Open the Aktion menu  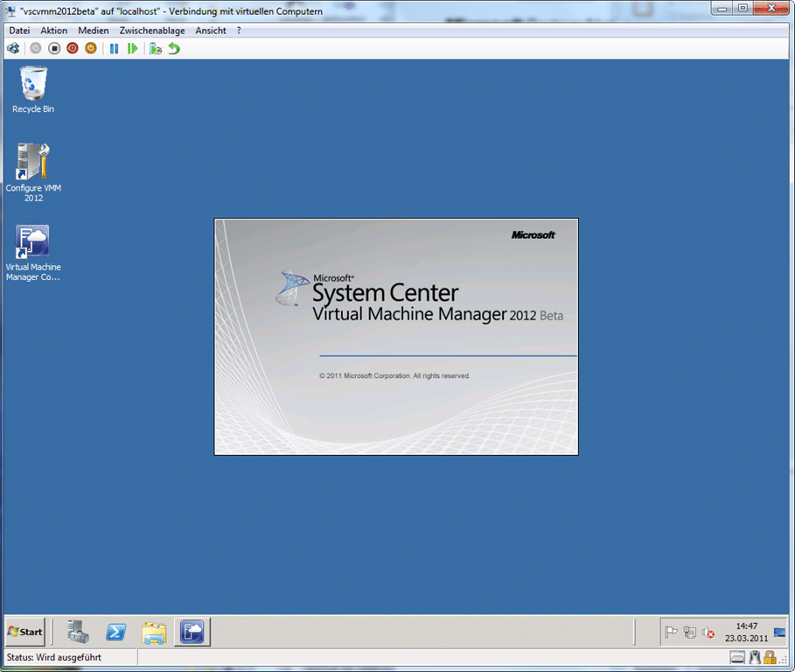pos(53,31)
